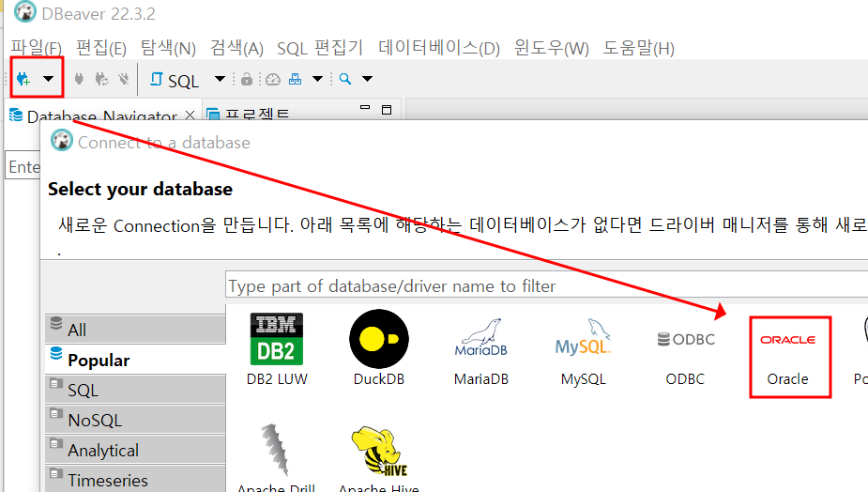Click the New Database Connection plug icon
The image size is (868, 492).
tap(23, 79)
